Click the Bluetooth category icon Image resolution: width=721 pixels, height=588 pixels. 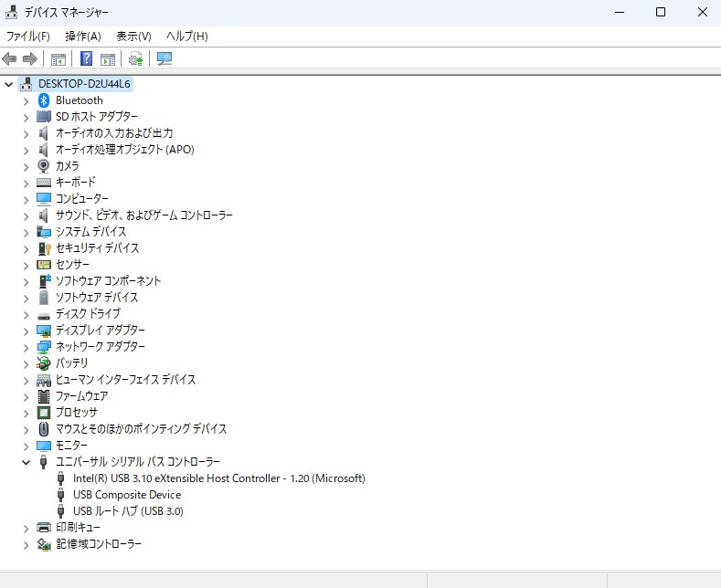(x=44, y=100)
